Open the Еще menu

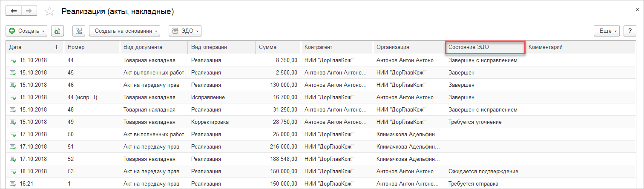tap(608, 31)
